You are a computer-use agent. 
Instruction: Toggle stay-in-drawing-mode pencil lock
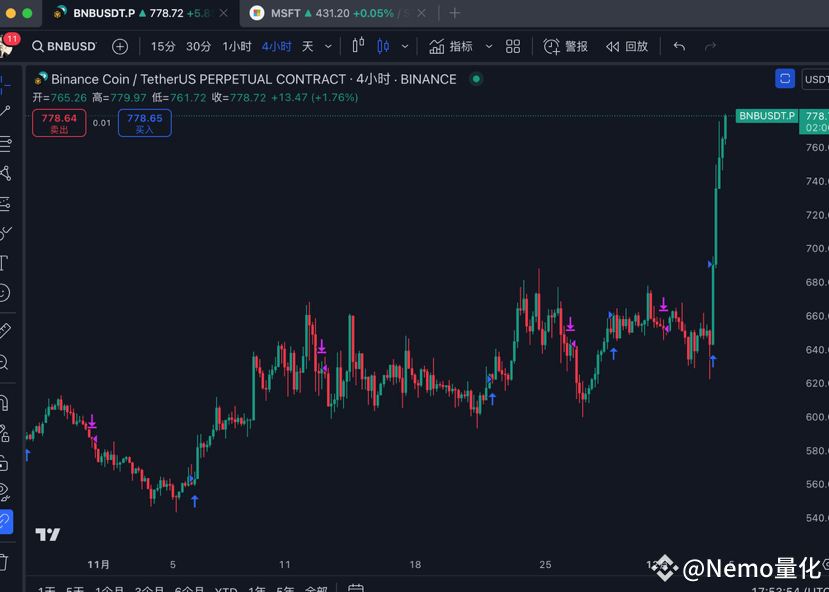pyautogui.click(x=5, y=433)
